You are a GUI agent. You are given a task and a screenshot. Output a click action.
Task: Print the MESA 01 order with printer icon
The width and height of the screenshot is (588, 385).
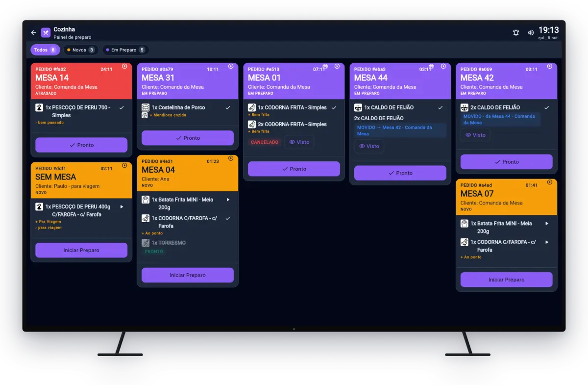coord(325,67)
